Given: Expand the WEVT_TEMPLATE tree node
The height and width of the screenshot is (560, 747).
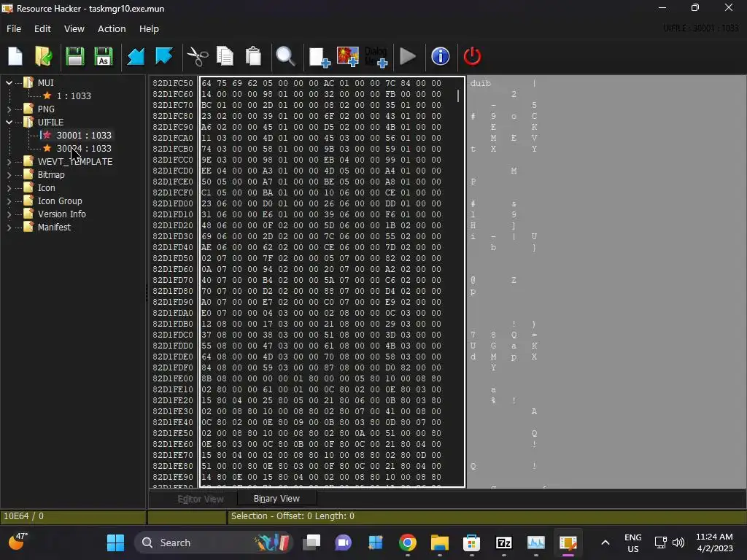Looking at the screenshot, I should pyautogui.click(x=9, y=162).
